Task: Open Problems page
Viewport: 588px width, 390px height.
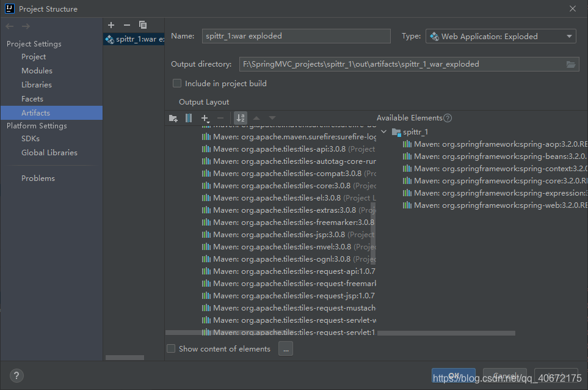Action: click(x=38, y=178)
